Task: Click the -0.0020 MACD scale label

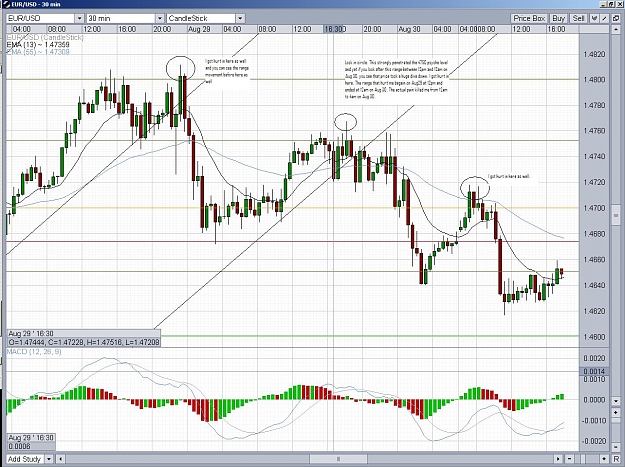Action: pyautogui.click(x=594, y=441)
